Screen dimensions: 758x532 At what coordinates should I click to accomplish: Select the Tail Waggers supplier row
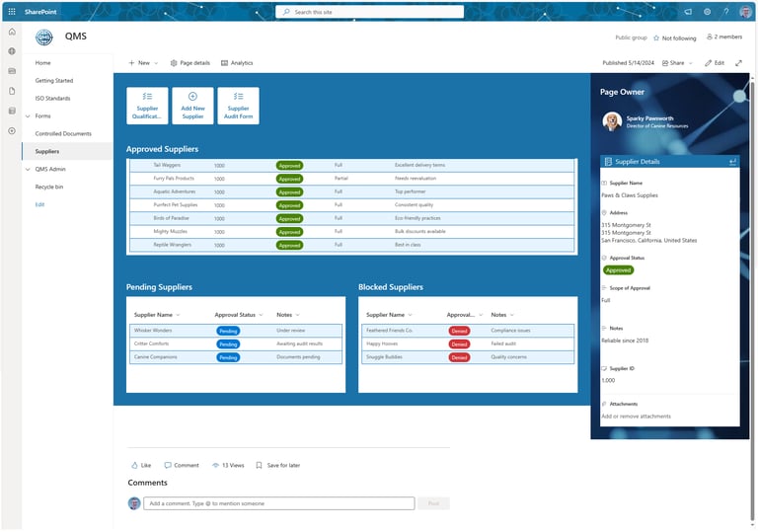pos(352,166)
